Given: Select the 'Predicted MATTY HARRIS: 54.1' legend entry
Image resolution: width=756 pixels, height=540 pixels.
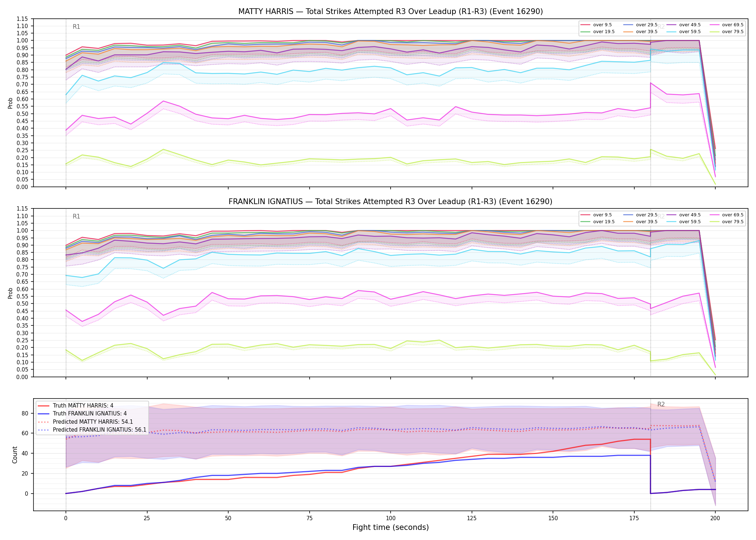Looking at the screenshot, I should click(x=85, y=422).
